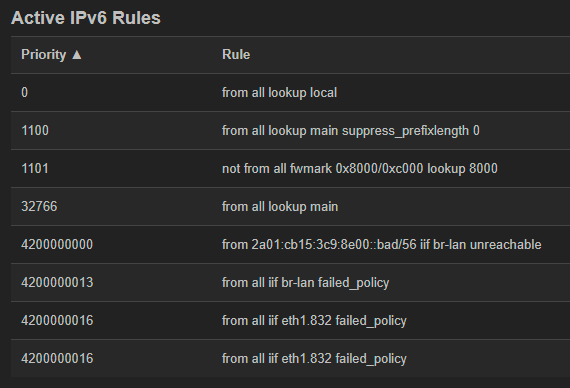Click the 'from all lookup local' rule
The width and height of the screenshot is (570, 388).
pyautogui.click(x=279, y=93)
